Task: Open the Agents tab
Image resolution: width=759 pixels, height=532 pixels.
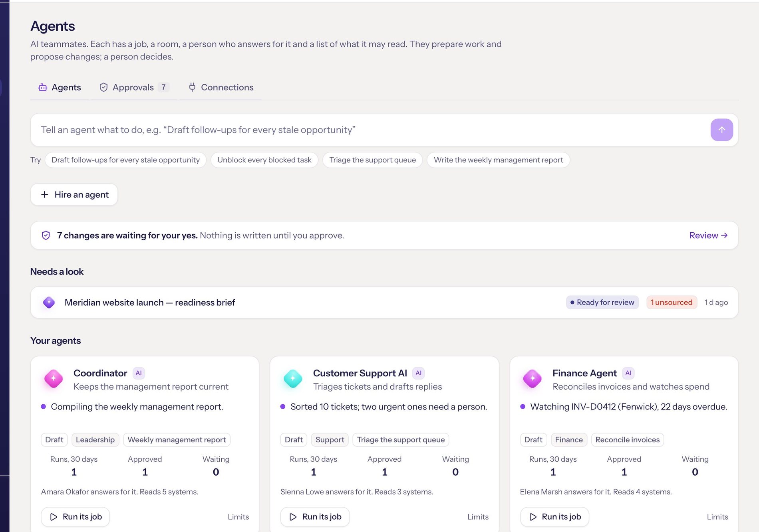Action: point(60,87)
